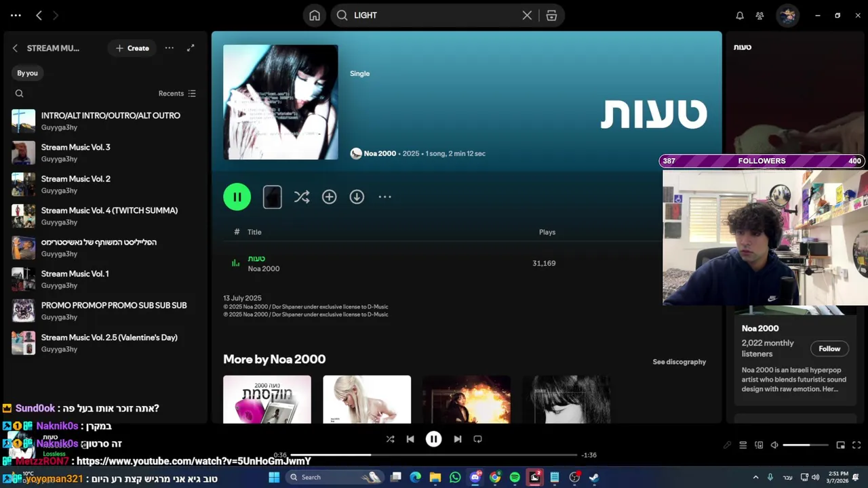Open PROMO PROMOP PROMO SUB SUB SUB playlist
This screenshot has height=488, width=868.
pos(105,310)
